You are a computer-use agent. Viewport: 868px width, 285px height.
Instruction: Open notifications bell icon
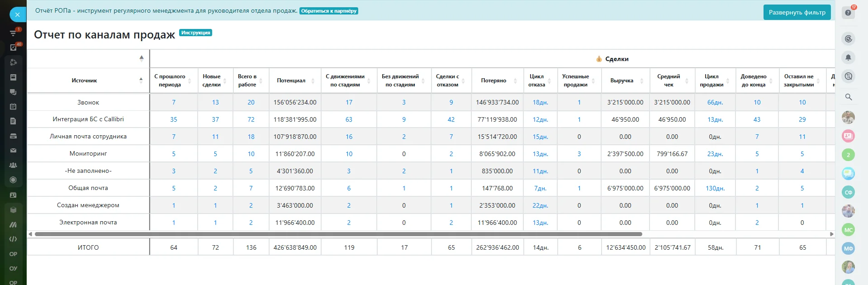click(x=848, y=57)
